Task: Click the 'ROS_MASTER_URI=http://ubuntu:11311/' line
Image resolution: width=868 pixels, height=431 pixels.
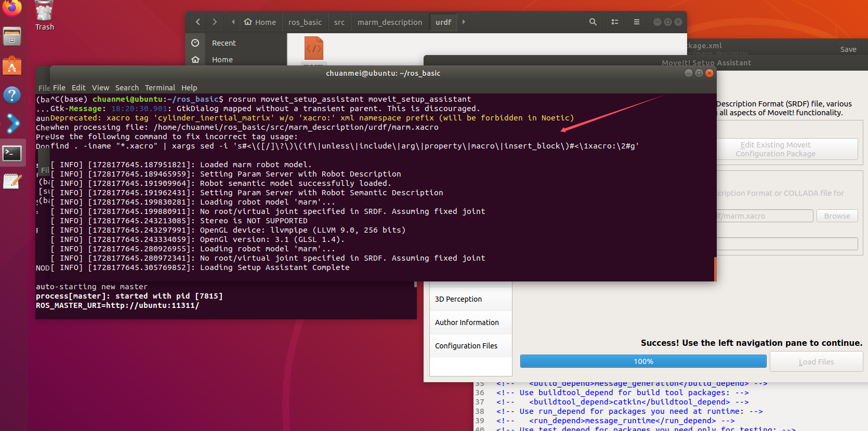Action: click(117, 305)
